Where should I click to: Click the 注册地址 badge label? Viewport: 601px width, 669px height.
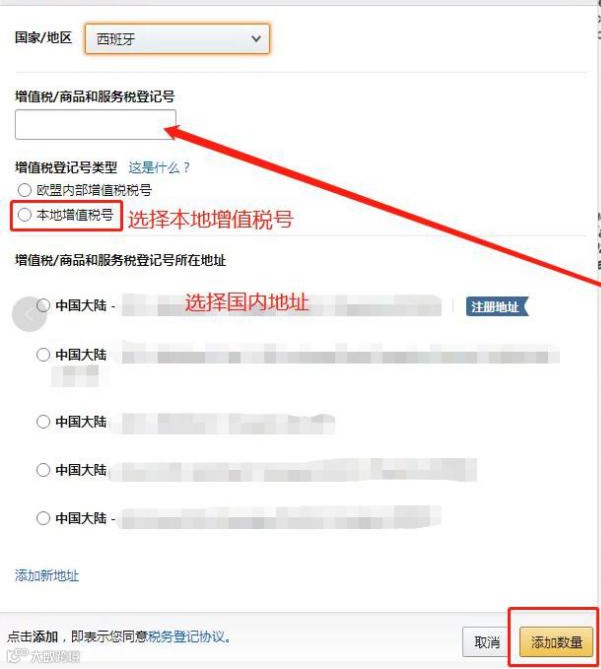(x=497, y=306)
